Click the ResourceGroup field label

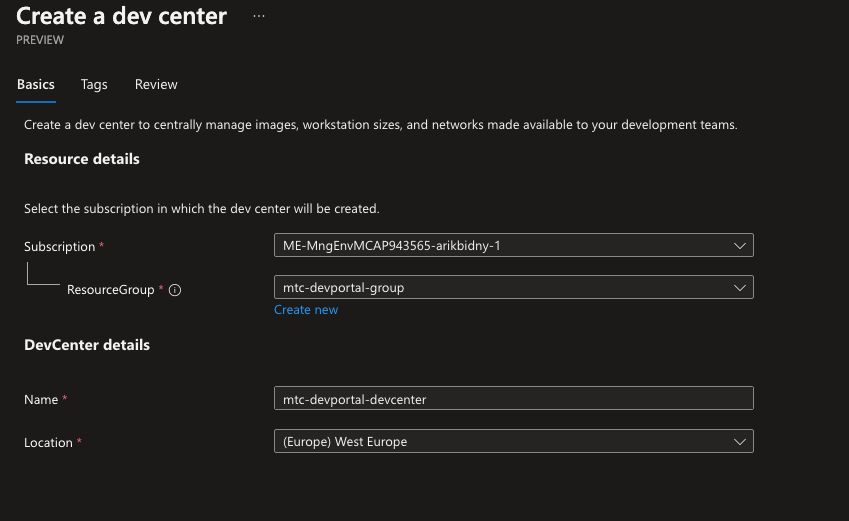(x=110, y=290)
